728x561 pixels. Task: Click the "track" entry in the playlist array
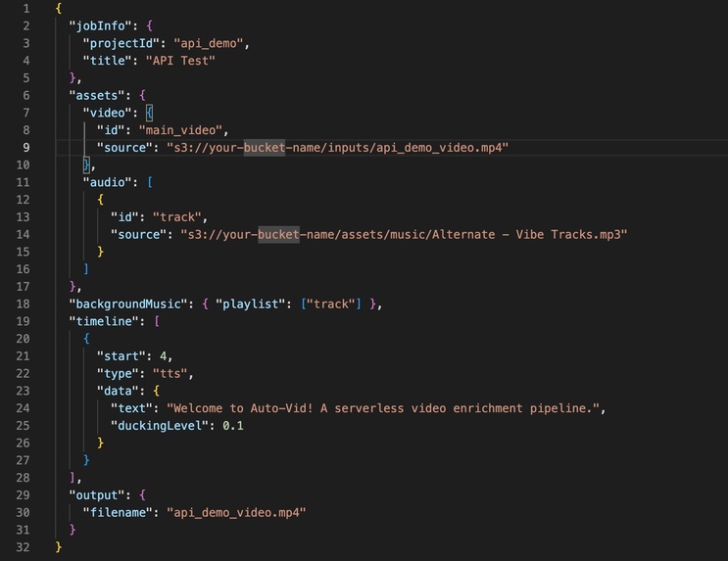(x=330, y=304)
